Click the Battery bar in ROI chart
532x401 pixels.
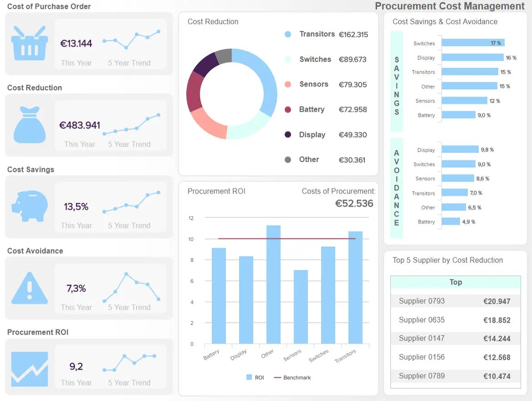coord(219,296)
